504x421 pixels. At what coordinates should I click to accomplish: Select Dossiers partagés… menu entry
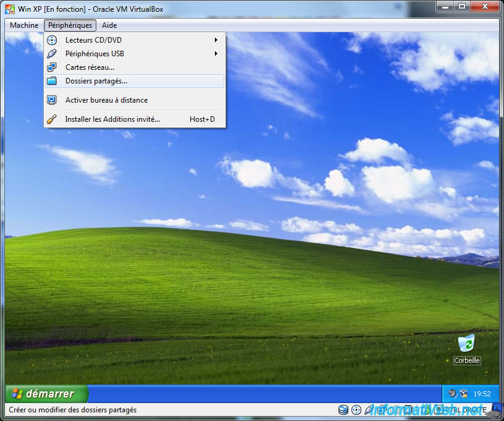pos(96,81)
